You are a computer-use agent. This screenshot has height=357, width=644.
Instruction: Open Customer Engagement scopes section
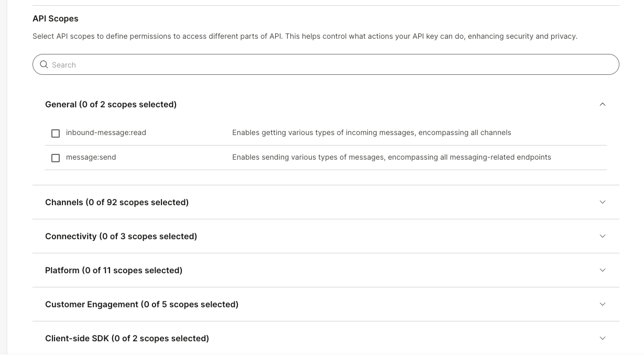click(x=141, y=305)
